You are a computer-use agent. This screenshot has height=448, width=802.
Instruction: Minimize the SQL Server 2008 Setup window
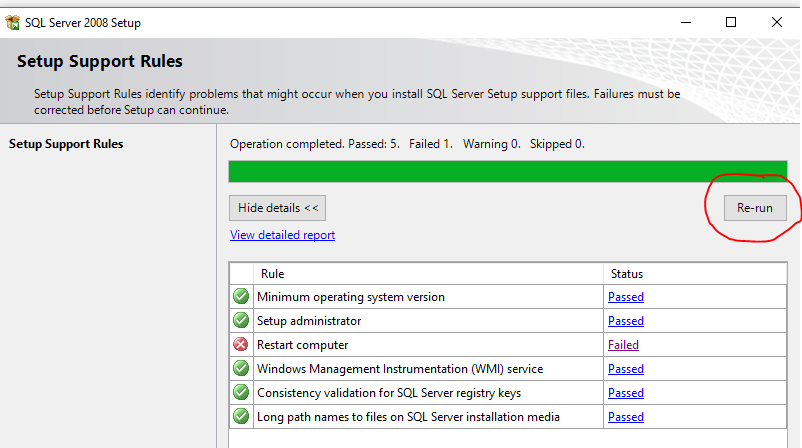click(686, 23)
